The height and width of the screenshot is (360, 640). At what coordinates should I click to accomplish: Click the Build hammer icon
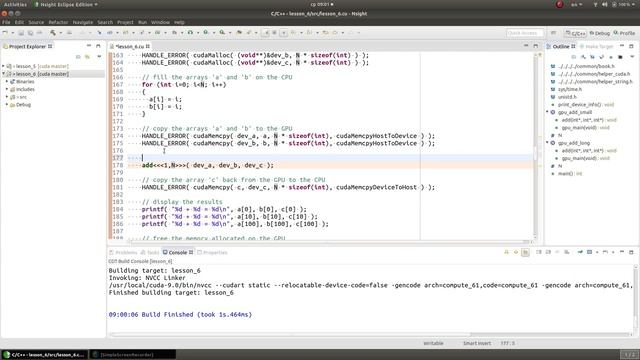tap(53, 33)
